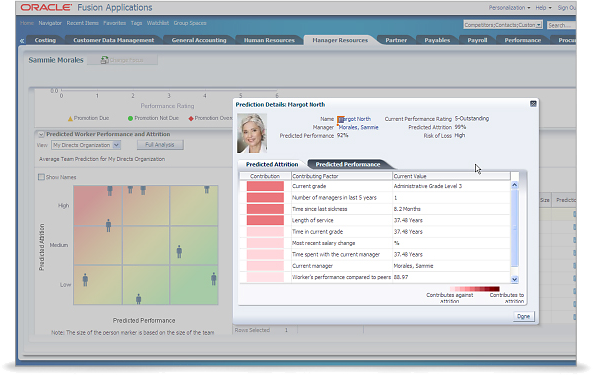The image size is (593, 375).
Task: Click Administrative Grade Level 3 value
Action: [x=428, y=186]
